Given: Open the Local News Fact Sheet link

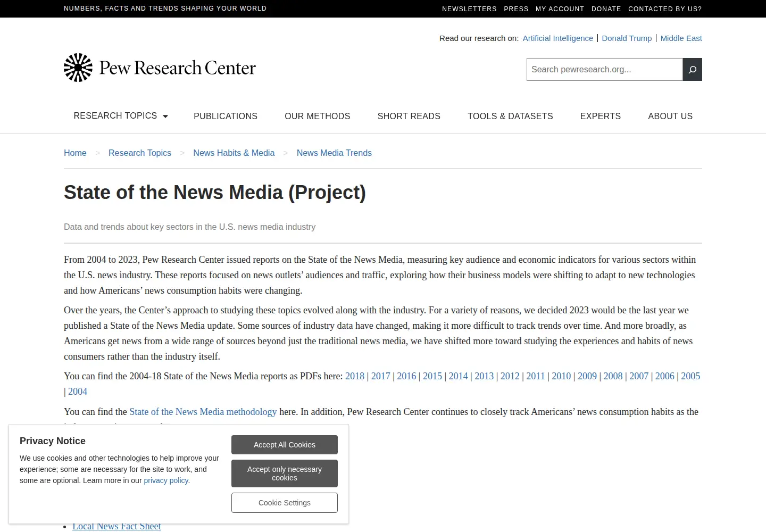Looking at the screenshot, I should pos(116,526).
